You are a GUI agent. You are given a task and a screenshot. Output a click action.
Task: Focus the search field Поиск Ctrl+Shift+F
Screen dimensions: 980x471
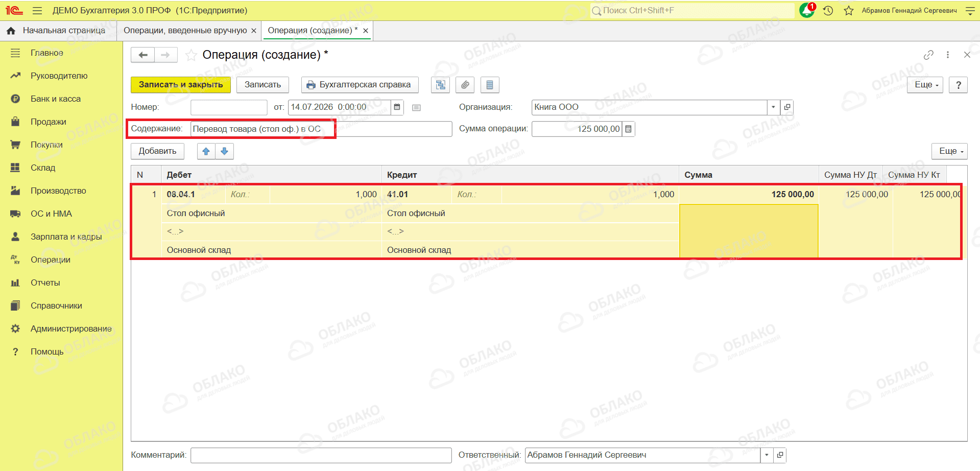(692, 10)
